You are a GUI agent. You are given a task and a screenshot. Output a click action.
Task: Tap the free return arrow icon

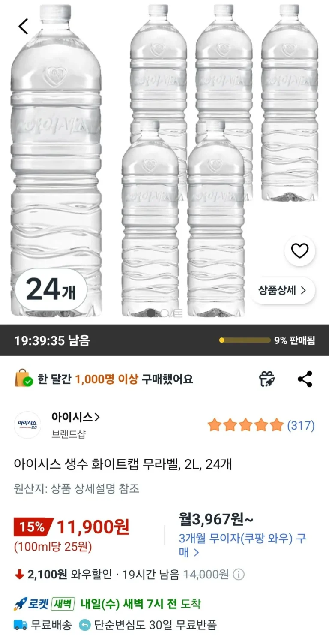click(x=85, y=625)
